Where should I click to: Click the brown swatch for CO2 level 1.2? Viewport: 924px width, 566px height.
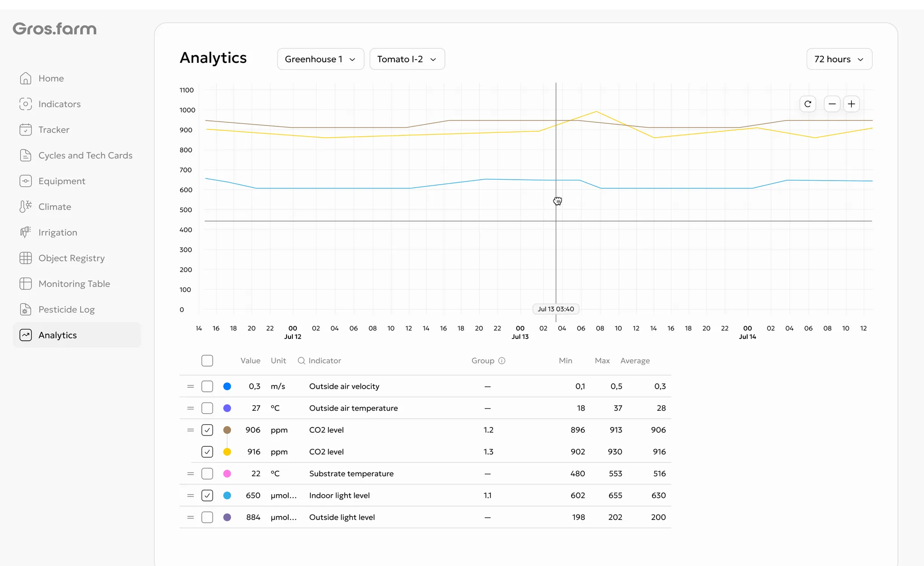227,430
